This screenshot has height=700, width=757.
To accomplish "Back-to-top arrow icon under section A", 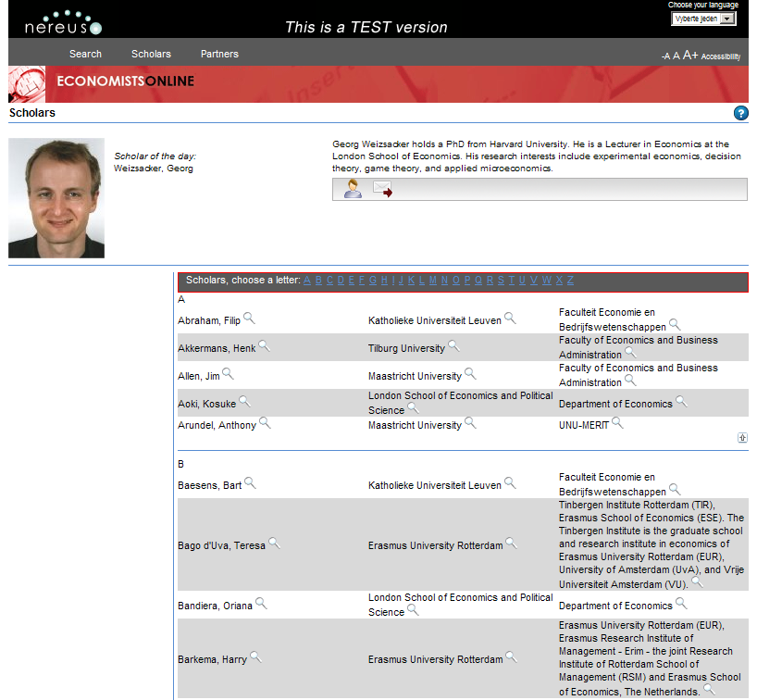I will [x=742, y=438].
